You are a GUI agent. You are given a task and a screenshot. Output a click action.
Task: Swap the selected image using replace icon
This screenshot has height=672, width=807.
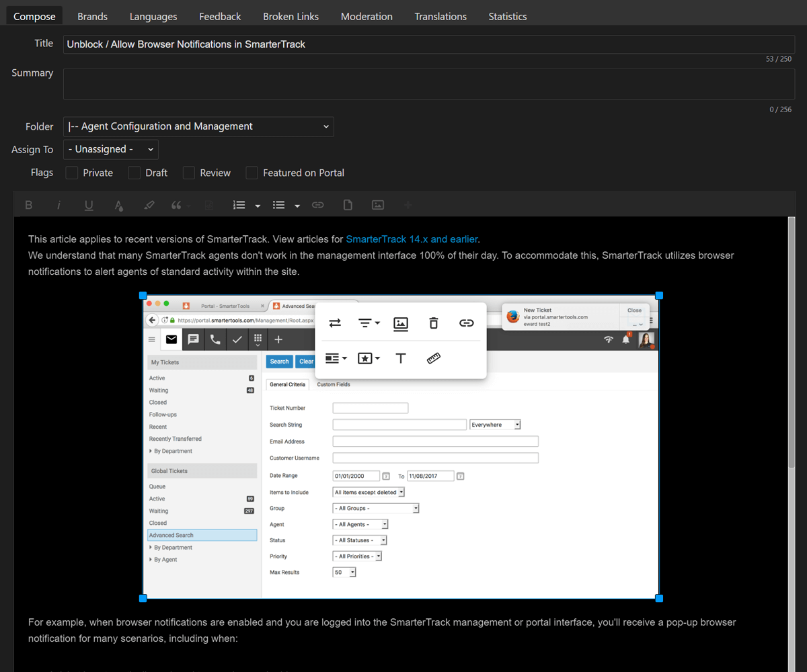335,323
